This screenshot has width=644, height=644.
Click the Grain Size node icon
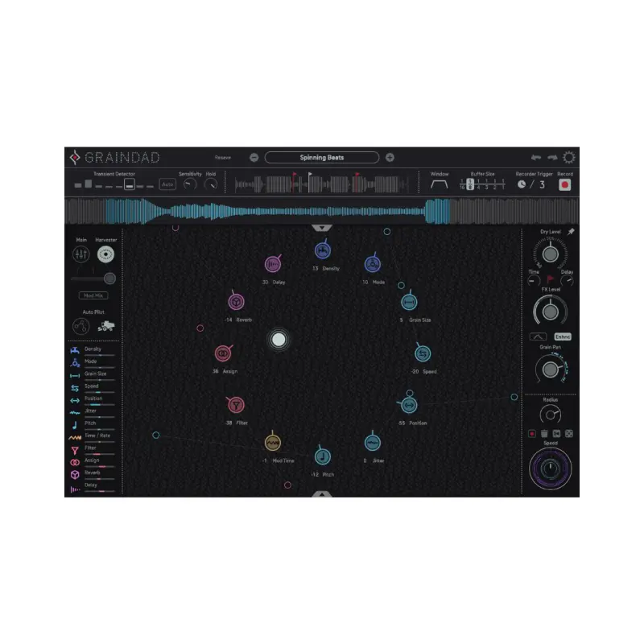[x=409, y=303]
